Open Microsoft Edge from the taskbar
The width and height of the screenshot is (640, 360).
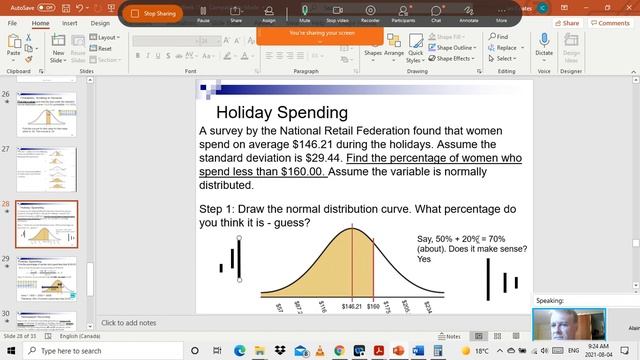(x=240, y=351)
